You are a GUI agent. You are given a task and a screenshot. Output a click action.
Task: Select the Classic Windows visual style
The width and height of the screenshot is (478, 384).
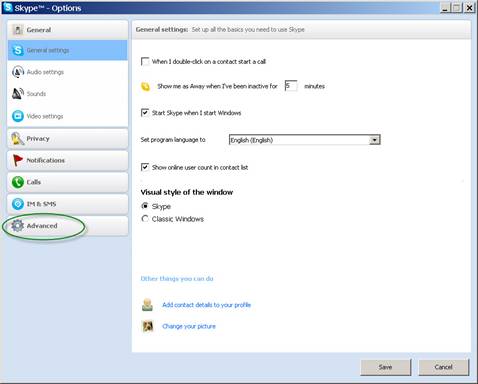pyautogui.click(x=145, y=219)
